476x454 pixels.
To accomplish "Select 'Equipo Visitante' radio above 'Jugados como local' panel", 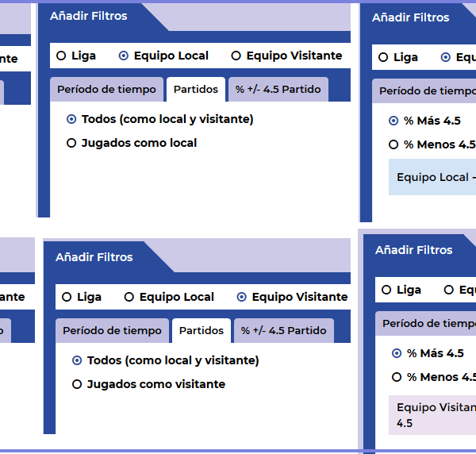I will point(236,56).
